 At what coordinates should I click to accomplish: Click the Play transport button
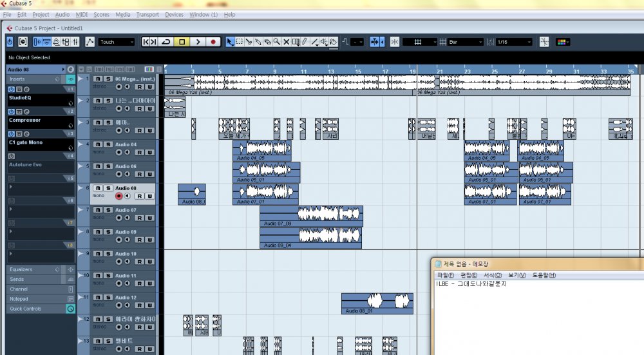(198, 42)
